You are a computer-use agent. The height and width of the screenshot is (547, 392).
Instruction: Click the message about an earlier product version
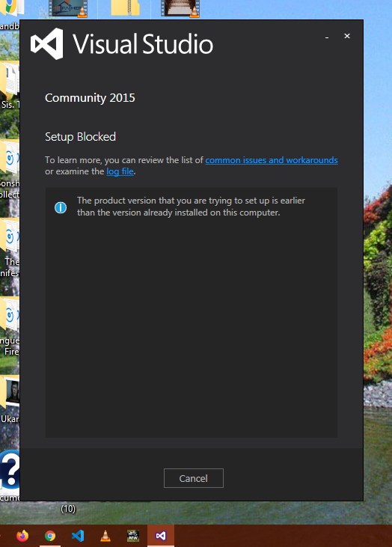coord(191,207)
